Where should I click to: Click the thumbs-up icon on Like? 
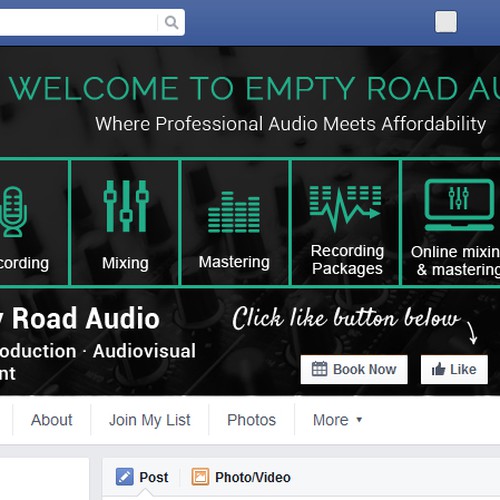tap(438, 369)
